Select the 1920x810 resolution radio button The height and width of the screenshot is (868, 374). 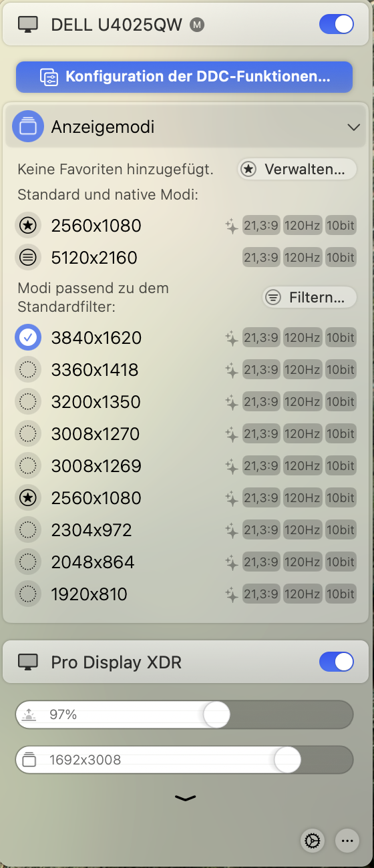(28, 594)
